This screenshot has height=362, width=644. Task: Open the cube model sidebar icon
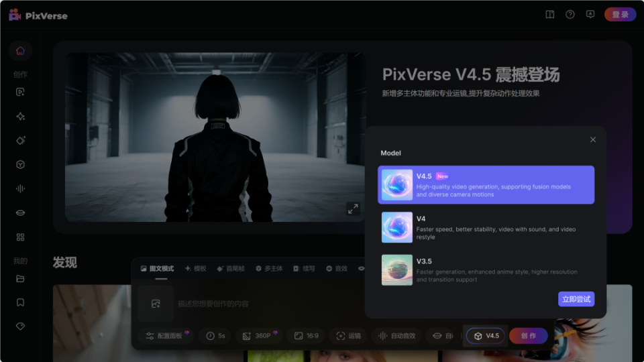(x=20, y=165)
